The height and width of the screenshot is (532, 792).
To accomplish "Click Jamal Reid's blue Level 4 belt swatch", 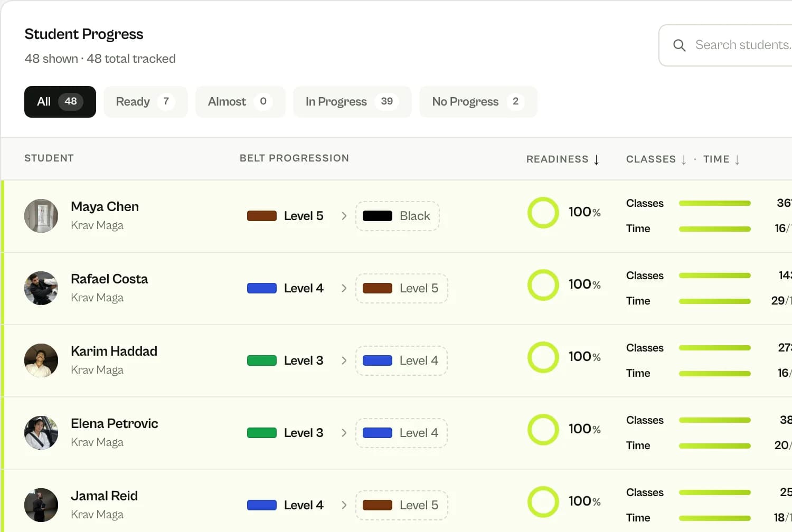I will 262,505.
